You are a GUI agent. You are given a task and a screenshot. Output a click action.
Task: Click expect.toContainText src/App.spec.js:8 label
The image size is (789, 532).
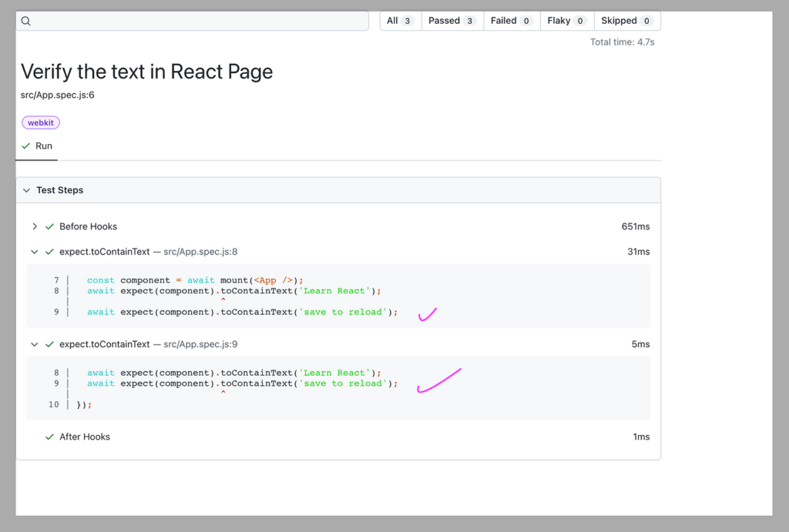(149, 252)
